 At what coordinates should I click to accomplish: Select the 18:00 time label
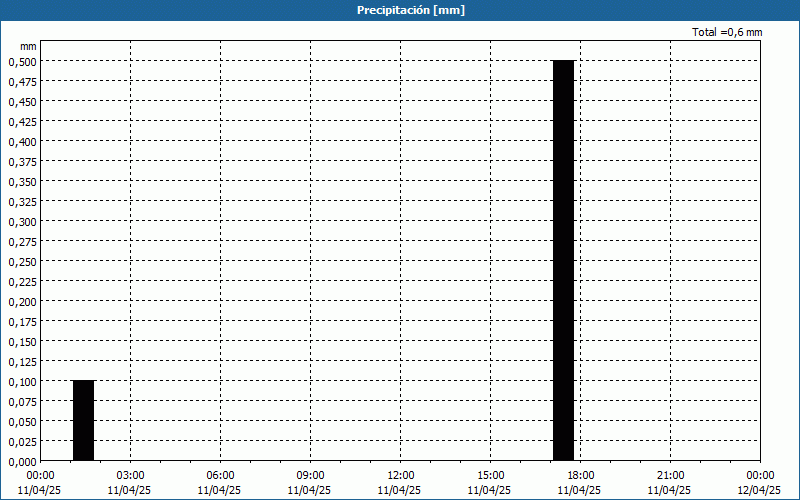[581, 476]
